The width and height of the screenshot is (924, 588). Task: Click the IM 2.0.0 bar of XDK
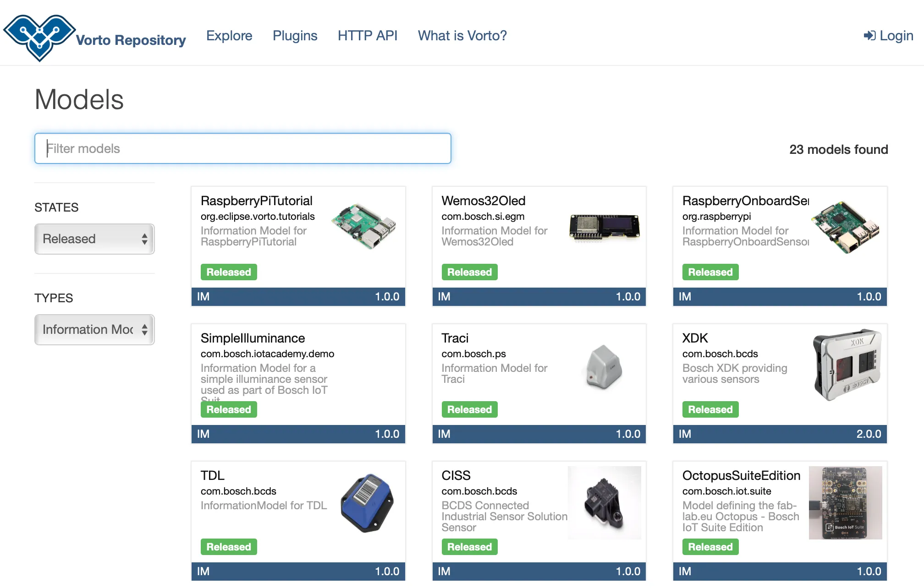point(780,434)
